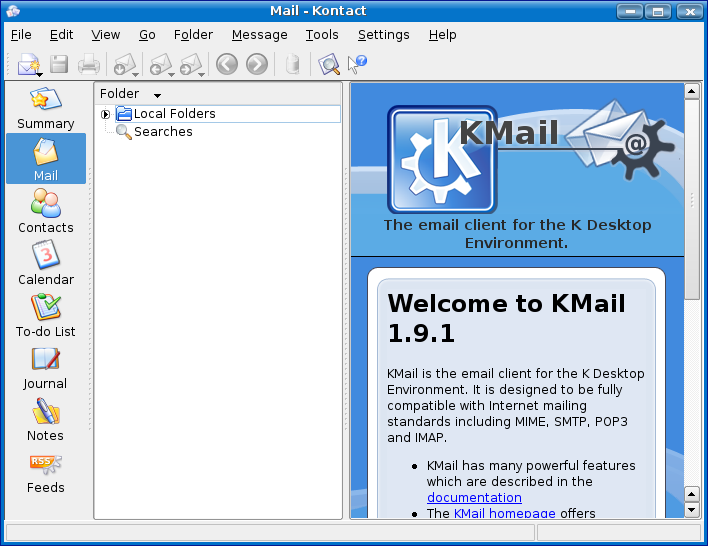708x546 pixels.
Task: Open the Forward button dropdown arrow
Action: 203,73
